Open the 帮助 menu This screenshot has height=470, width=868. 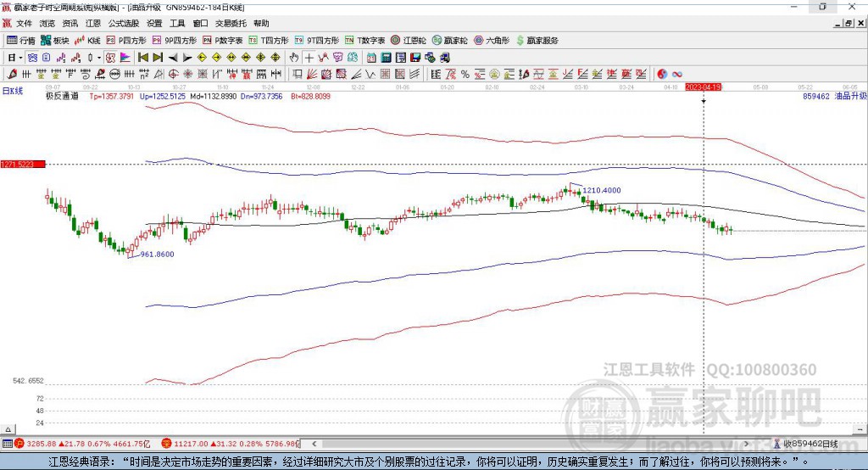[x=261, y=23]
